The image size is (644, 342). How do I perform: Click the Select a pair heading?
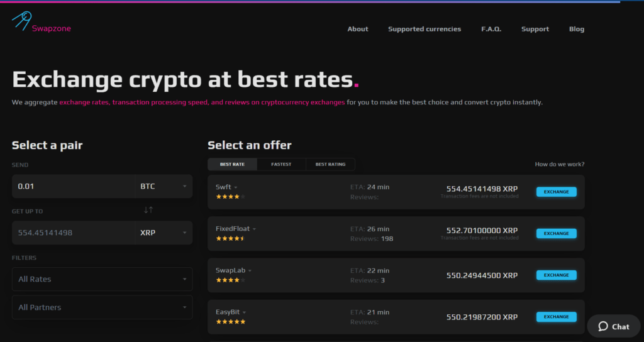tap(47, 145)
